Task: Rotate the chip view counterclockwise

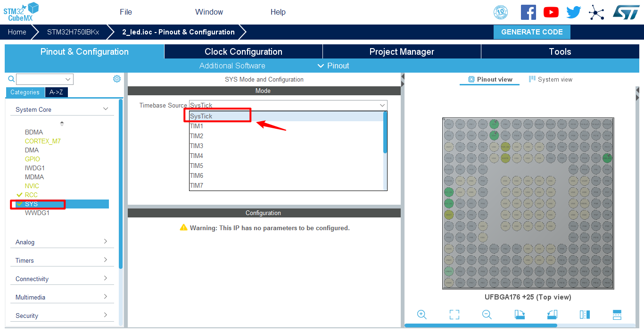Action: click(552, 315)
